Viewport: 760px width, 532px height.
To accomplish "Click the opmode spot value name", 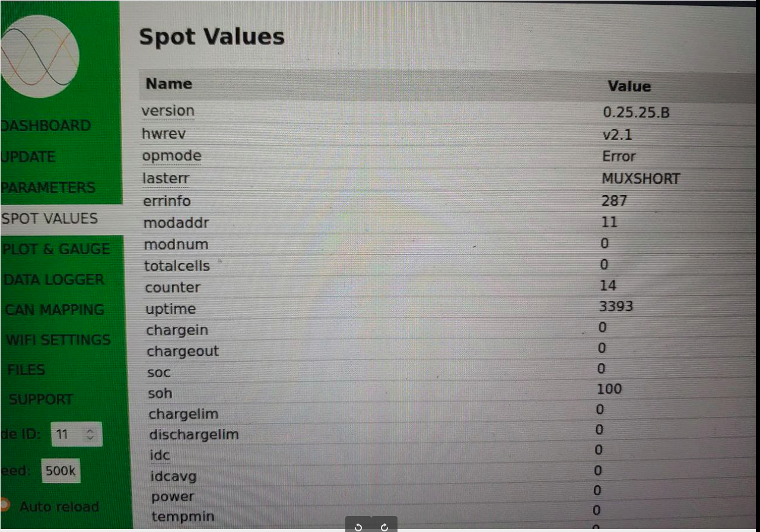I will pyautogui.click(x=171, y=156).
